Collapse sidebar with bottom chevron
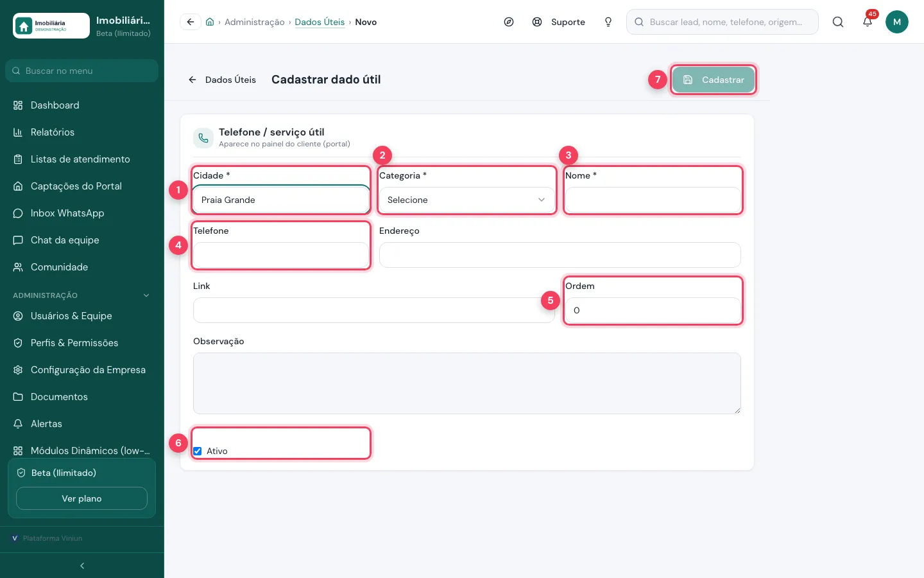Viewport: 924px width, 578px height. 82,566
